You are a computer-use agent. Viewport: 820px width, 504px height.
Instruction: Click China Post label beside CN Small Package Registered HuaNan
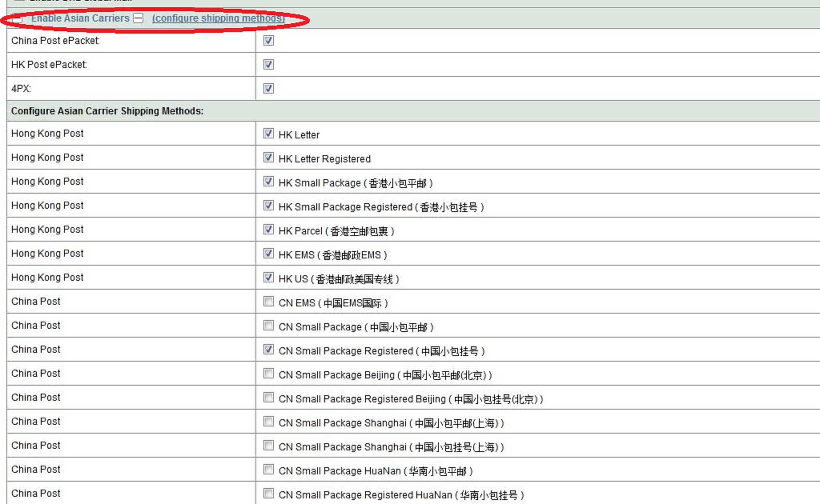(36, 493)
